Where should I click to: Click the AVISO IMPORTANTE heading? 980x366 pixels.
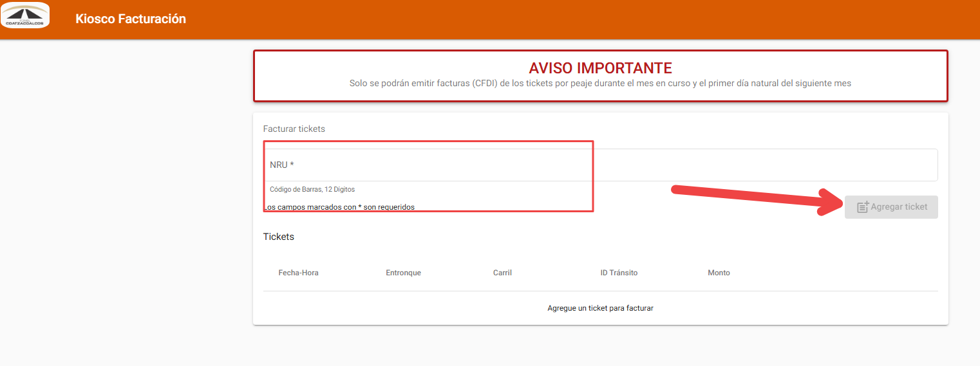tap(600, 68)
